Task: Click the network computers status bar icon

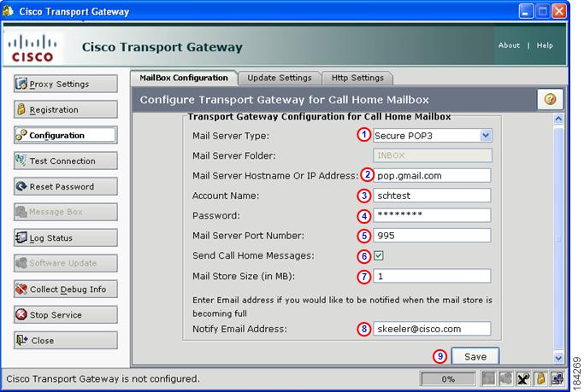Action: pyautogui.click(x=557, y=379)
